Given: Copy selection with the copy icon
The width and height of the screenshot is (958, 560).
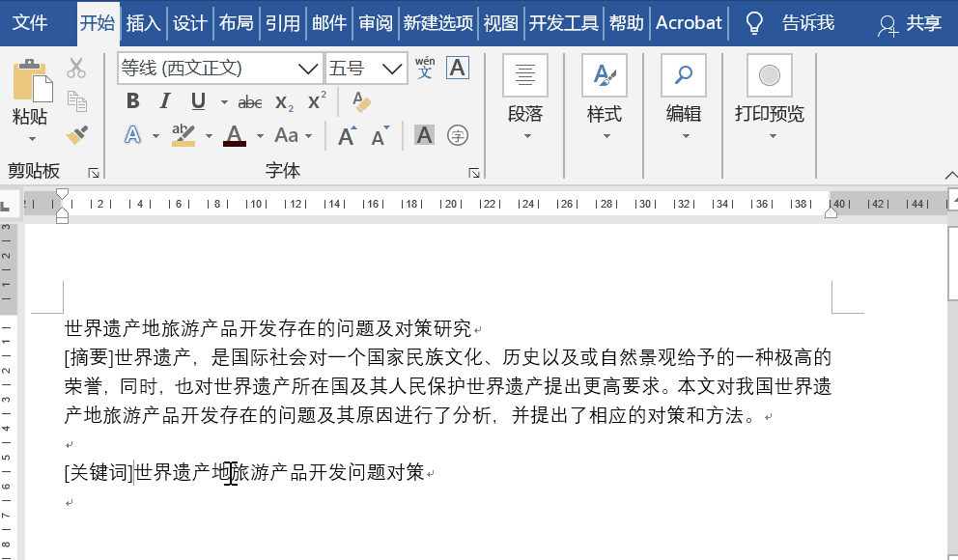Looking at the screenshot, I should point(77,101).
